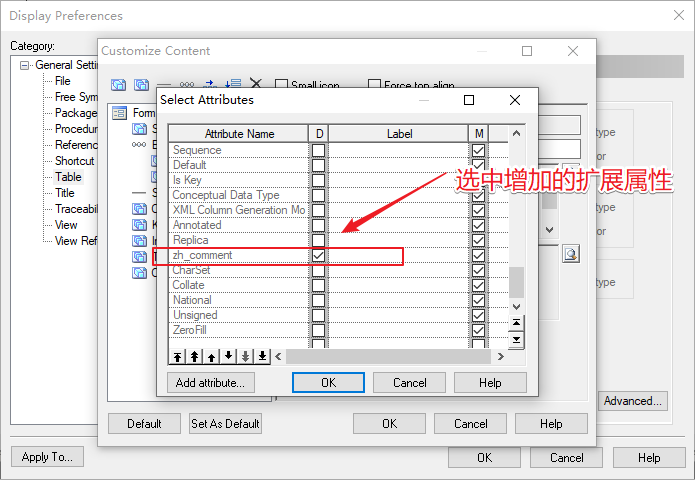Image resolution: width=695 pixels, height=480 pixels.
Task: Click OK in Customize Content window
Action: point(390,424)
